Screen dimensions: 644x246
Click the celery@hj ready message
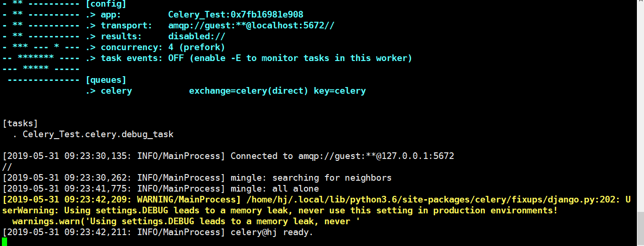pyautogui.click(x=272, y=232)
